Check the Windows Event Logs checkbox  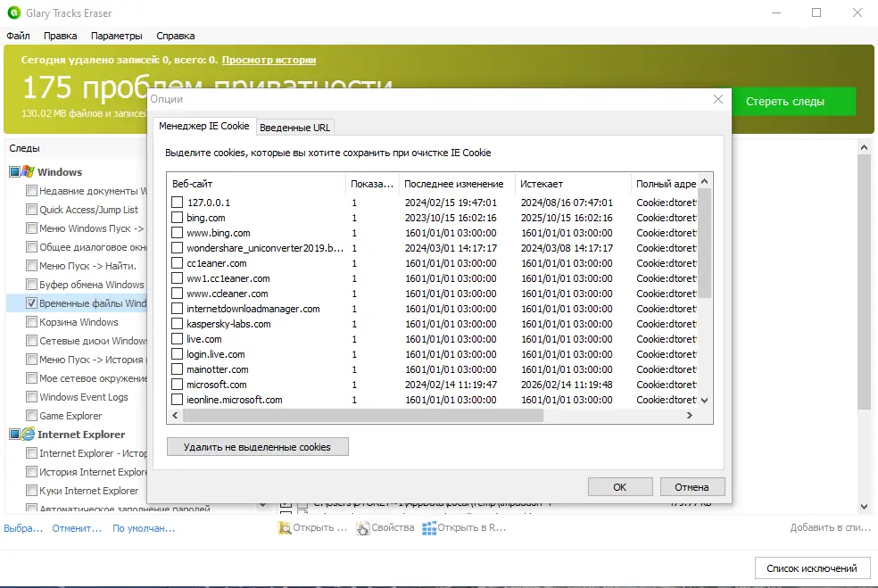(31, 397)
